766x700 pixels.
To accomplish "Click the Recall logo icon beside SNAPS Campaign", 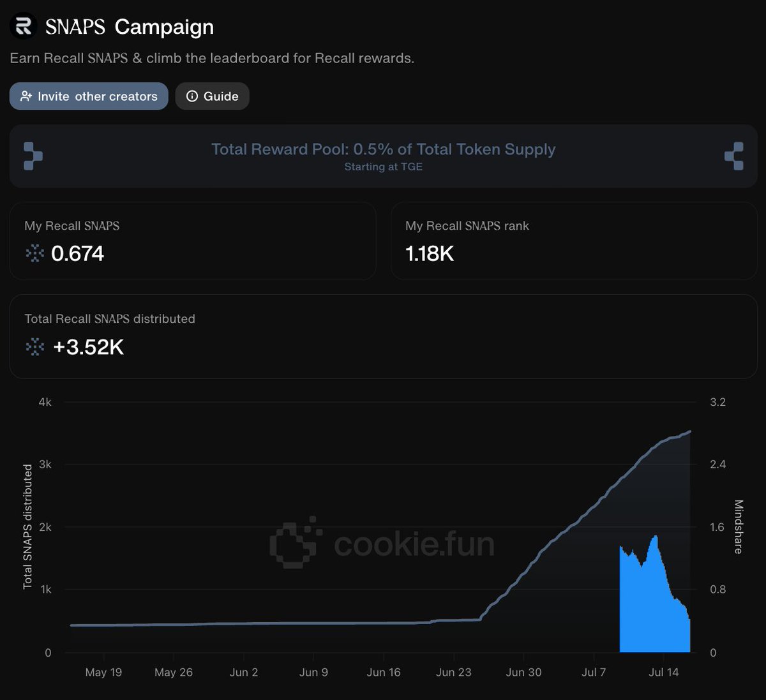I will pyautogui.click(x=24, y=26).
